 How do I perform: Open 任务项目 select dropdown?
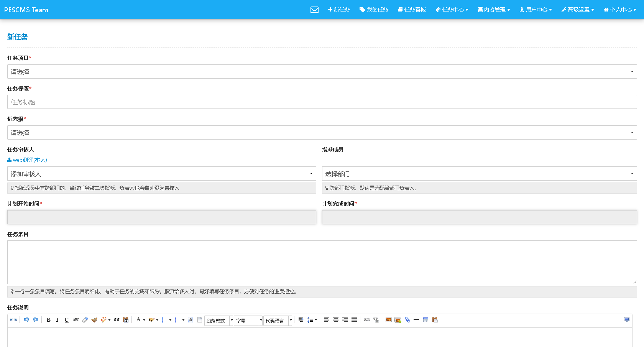[x=322, y=72]
